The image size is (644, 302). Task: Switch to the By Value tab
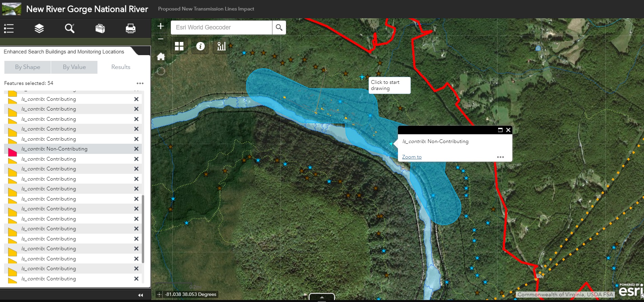pyautogui.click(x=74, y=67)
